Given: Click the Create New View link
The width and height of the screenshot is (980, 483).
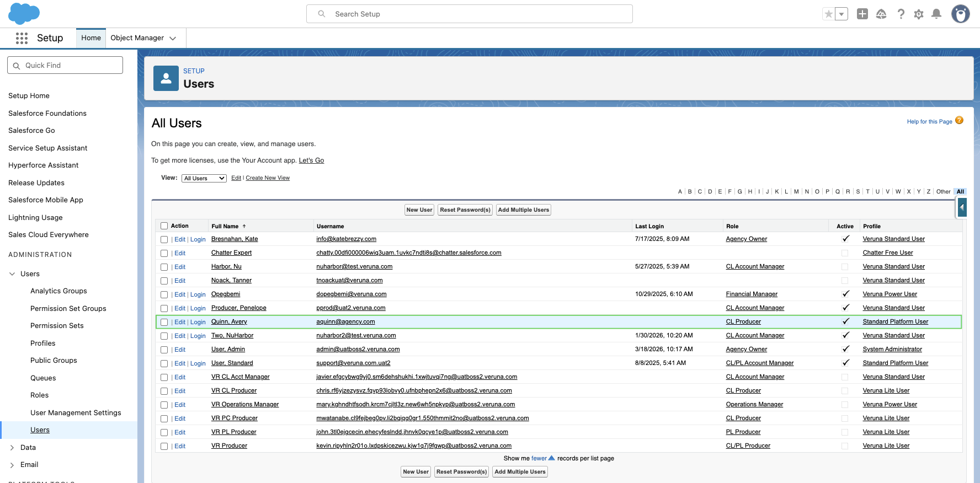Looking at the screenshot, I should [x=268, y=178].
